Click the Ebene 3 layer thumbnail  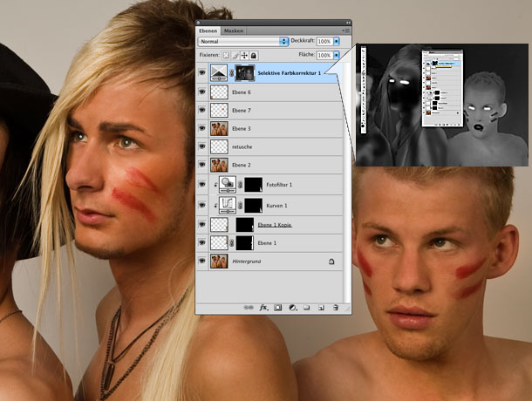(219, 128)
